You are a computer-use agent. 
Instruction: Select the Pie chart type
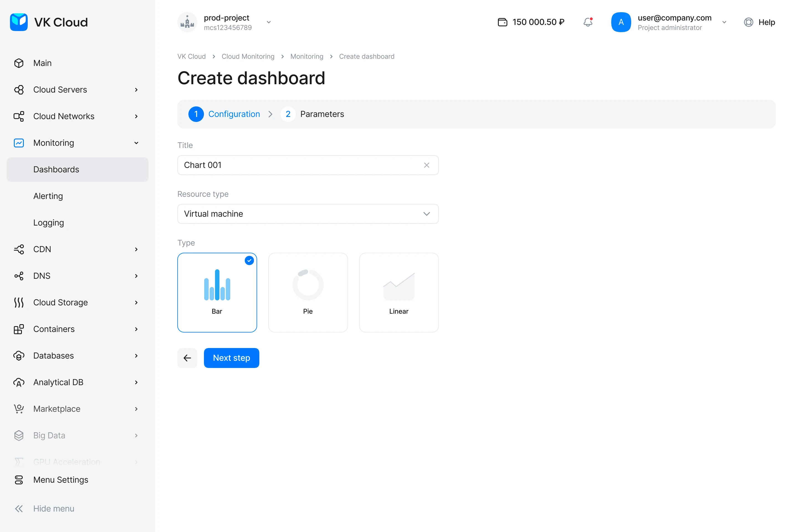click(308, 292)
